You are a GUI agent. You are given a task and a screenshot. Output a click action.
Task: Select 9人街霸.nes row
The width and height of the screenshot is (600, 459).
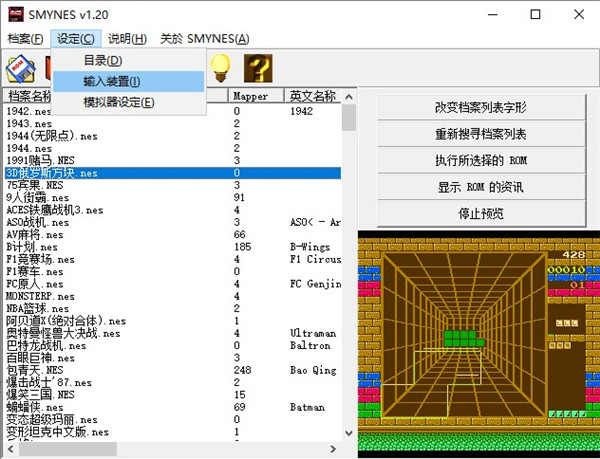pos(173,197)
